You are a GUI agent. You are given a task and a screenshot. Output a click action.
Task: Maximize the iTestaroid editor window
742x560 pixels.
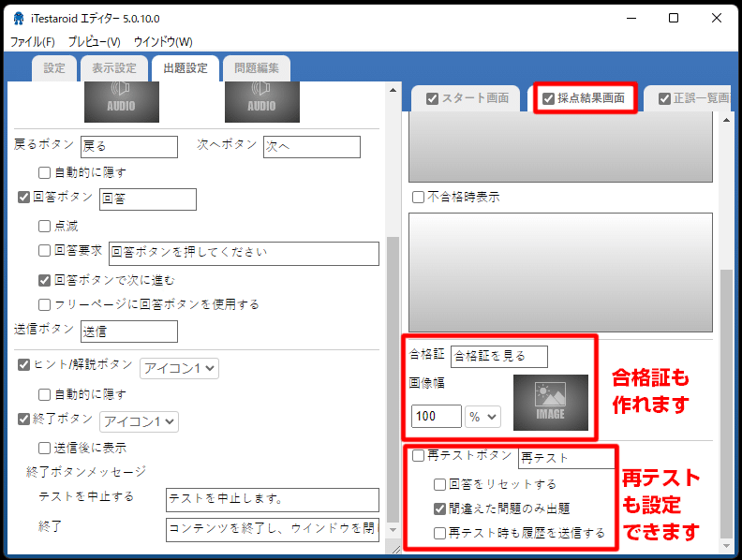pos(674,19)
